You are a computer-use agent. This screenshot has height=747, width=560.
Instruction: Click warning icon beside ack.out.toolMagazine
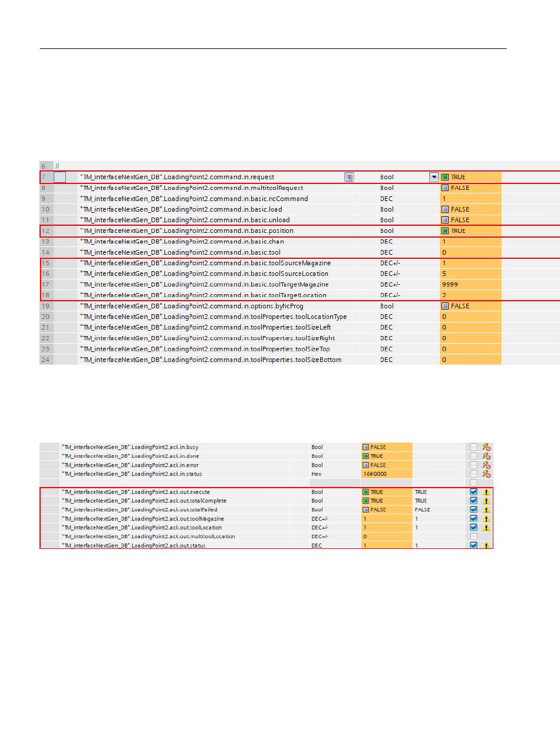tap(486, 519)
